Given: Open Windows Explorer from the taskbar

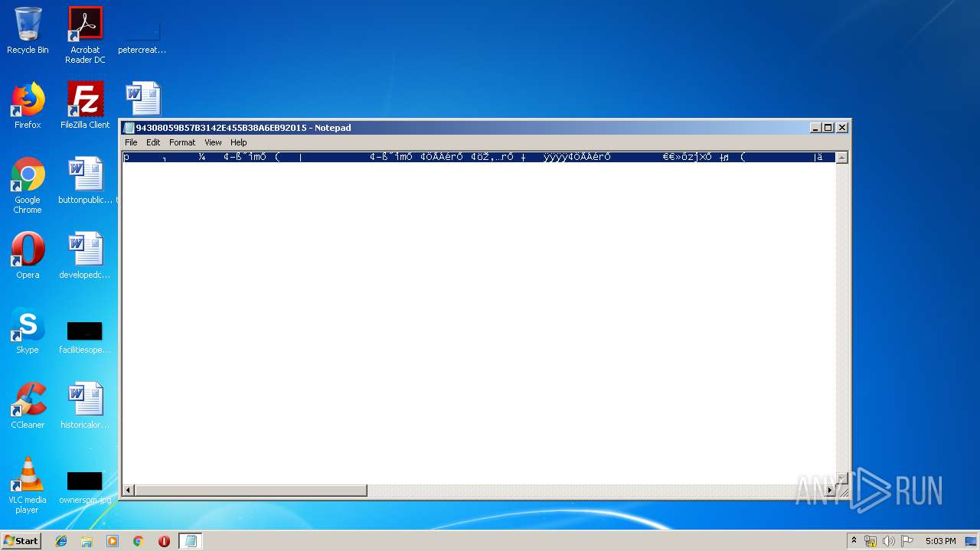Looking at the screenshot, I should [87, 541].
